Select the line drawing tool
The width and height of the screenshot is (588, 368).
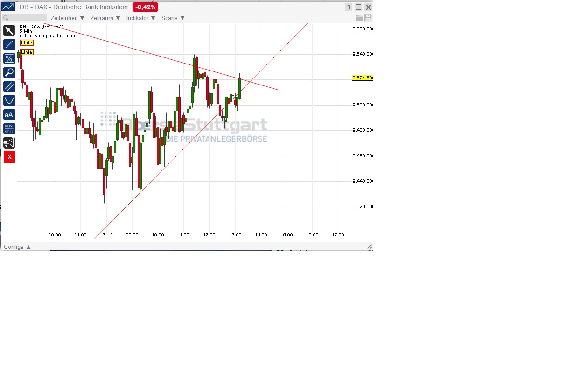point(9,44)
